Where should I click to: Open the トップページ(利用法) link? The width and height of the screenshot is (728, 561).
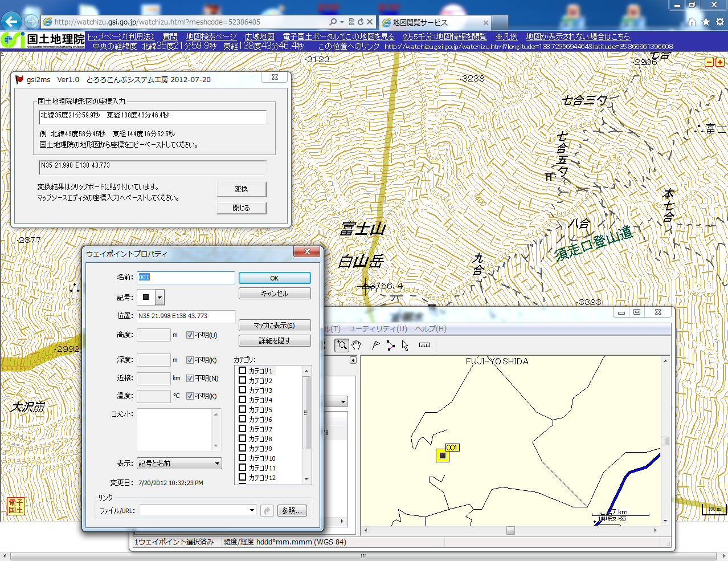point(120,36)
